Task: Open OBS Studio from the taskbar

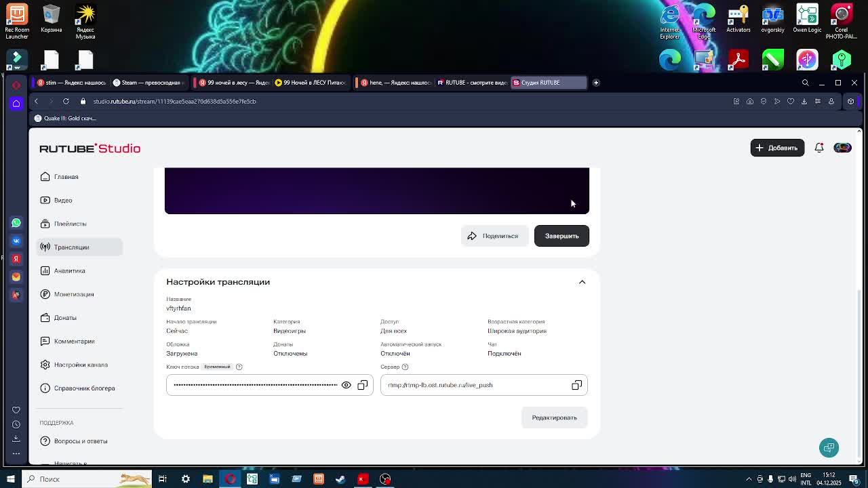Action: pos(385,479)
